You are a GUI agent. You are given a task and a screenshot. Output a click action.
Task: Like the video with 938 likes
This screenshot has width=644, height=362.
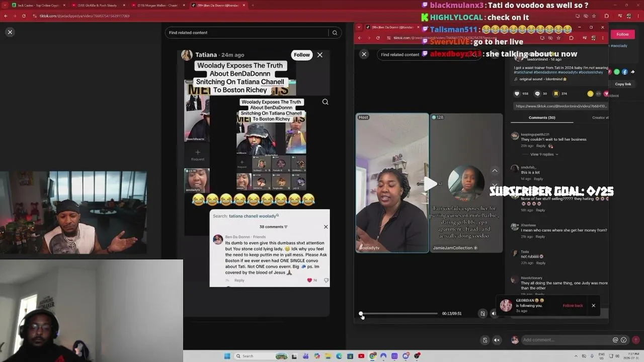pos(517,94)
